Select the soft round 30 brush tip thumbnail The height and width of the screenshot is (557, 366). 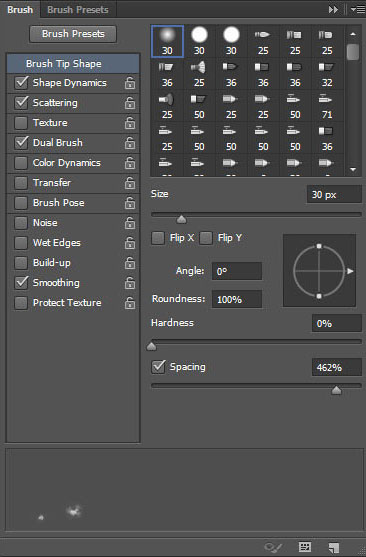[167, 41]
